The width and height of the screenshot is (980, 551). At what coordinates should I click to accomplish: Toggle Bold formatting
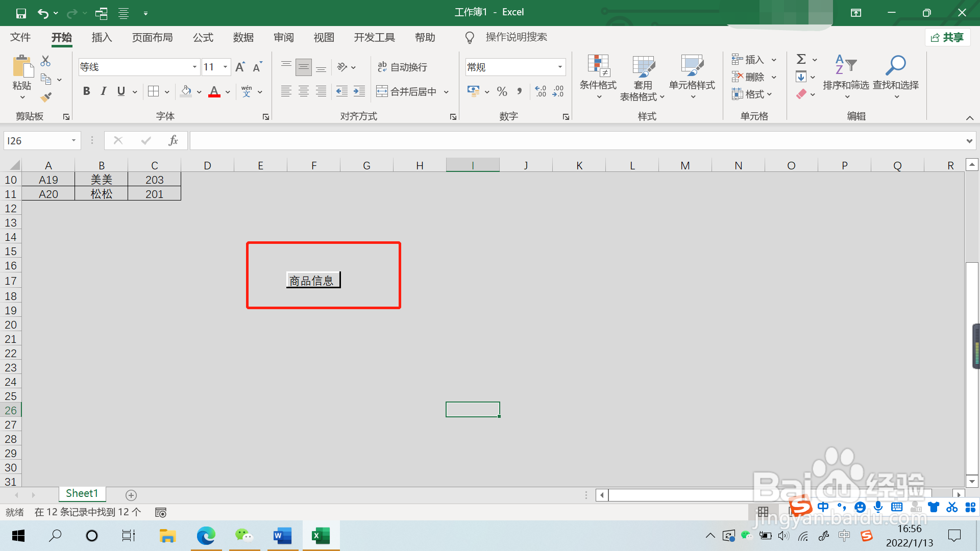[x=86, y=92]
